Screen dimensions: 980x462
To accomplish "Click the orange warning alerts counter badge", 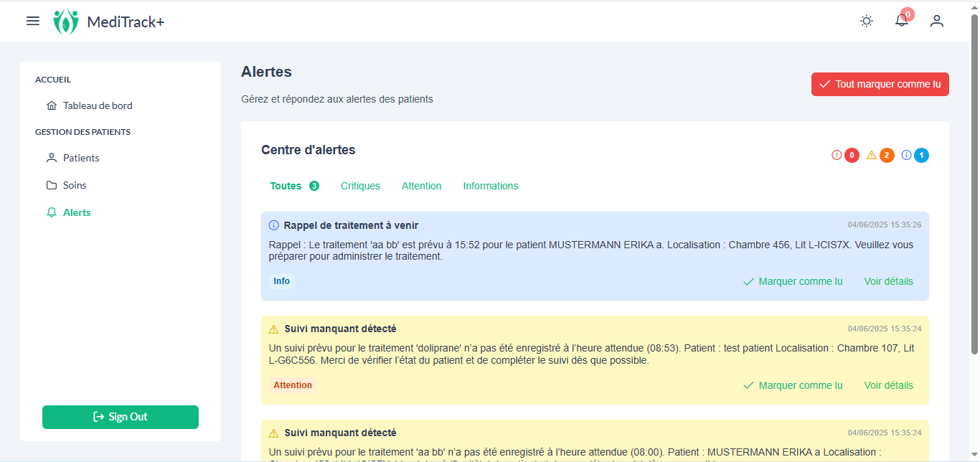I will pos(887,155).
